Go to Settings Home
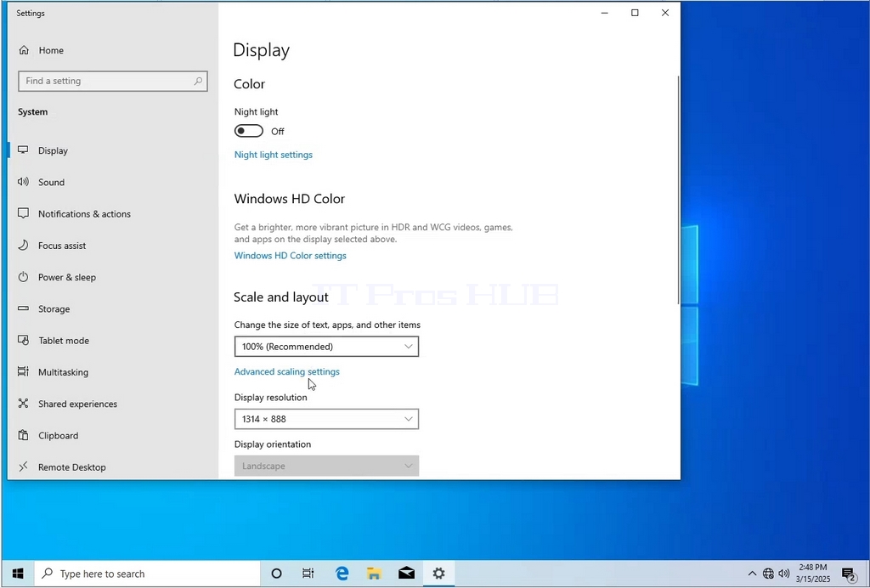The image size is (870, 588). coord(113,50)
